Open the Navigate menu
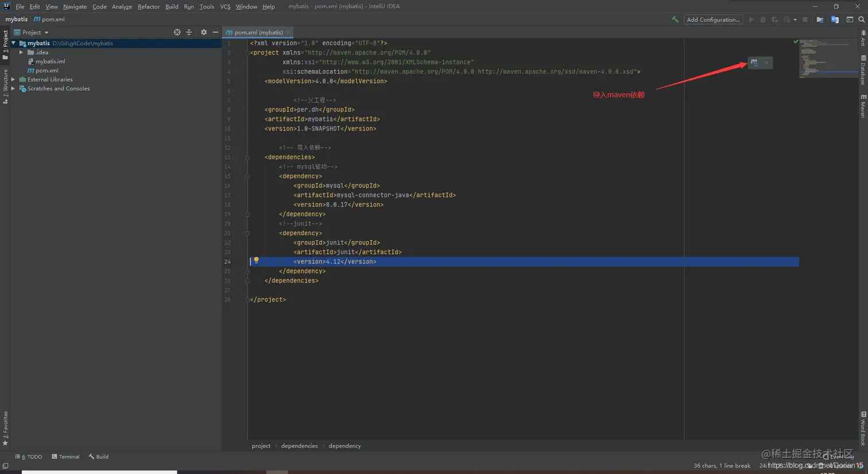 [x=75, y=6]
